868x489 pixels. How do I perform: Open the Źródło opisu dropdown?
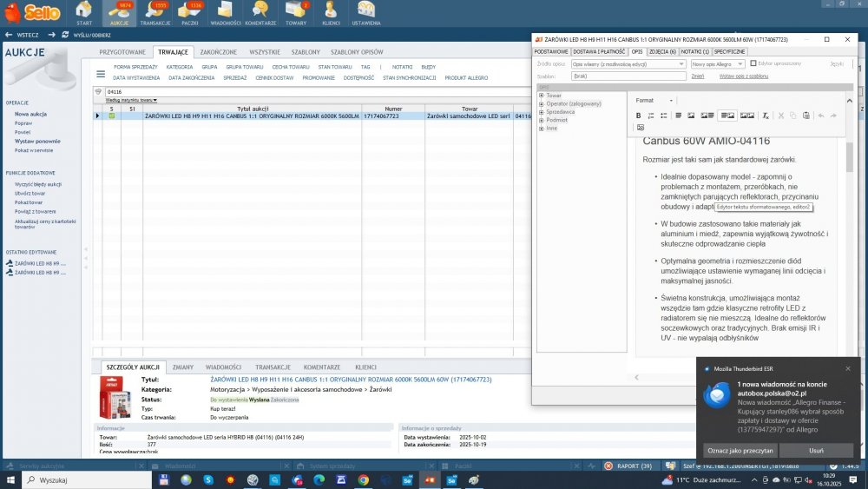pyautogui.click(x=628, y=64)
